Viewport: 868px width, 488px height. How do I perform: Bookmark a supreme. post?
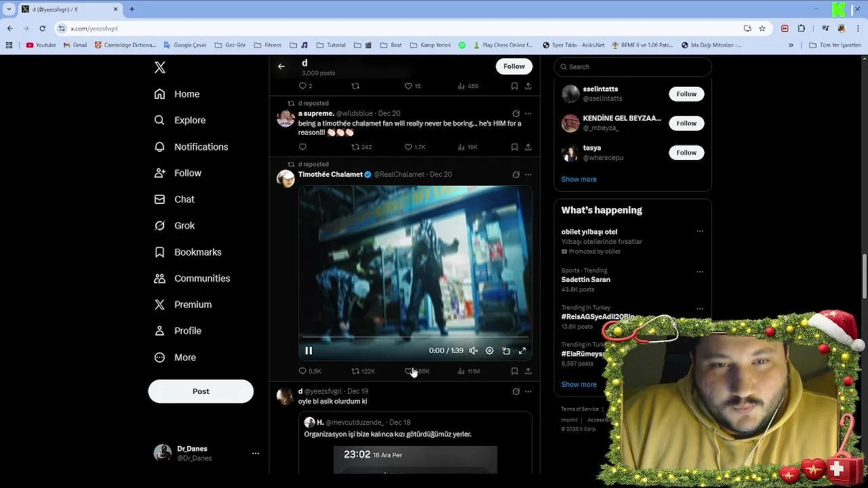[514, 147]
